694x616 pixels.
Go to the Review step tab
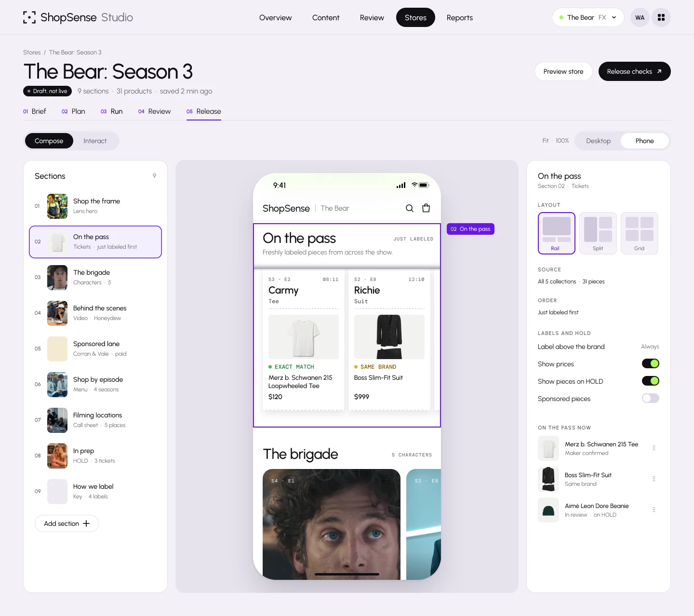155,111
